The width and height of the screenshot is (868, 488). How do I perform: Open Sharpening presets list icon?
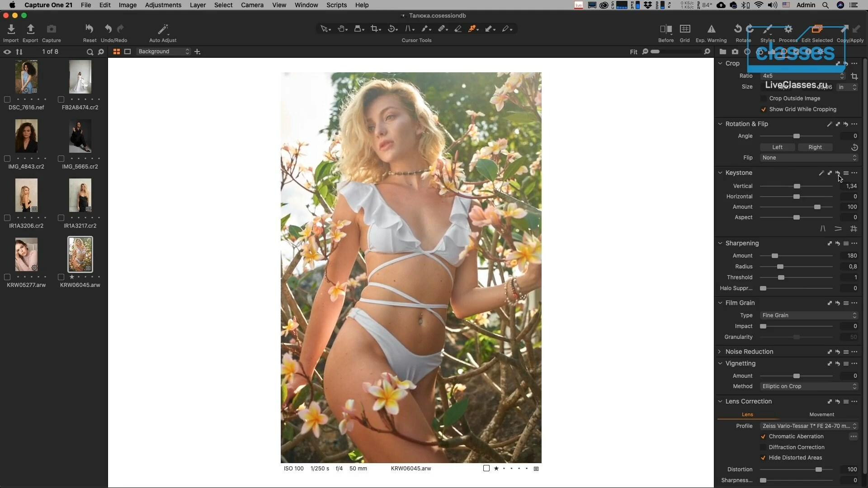846,244
